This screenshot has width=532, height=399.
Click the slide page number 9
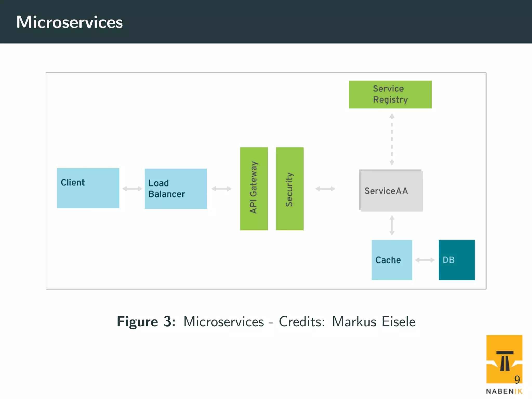click(517, 380)
